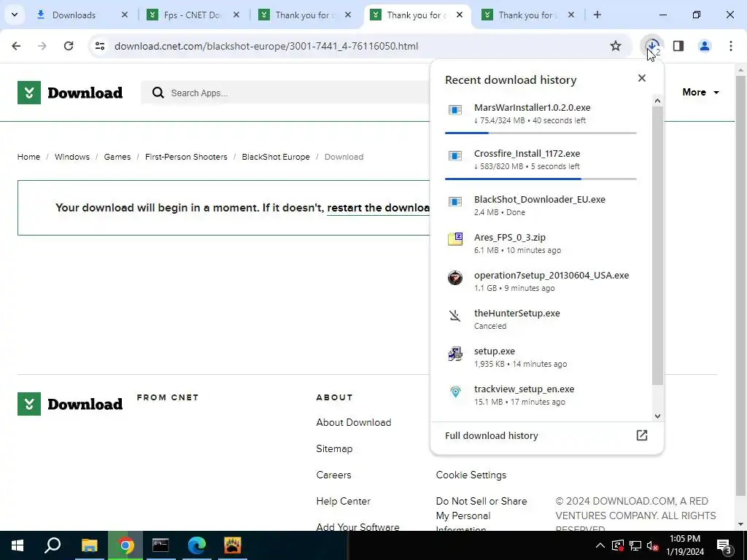Open First-Person Shooters breadcrumb link
This screenshot has width=747, height=560.
click(x=186, y=157)
